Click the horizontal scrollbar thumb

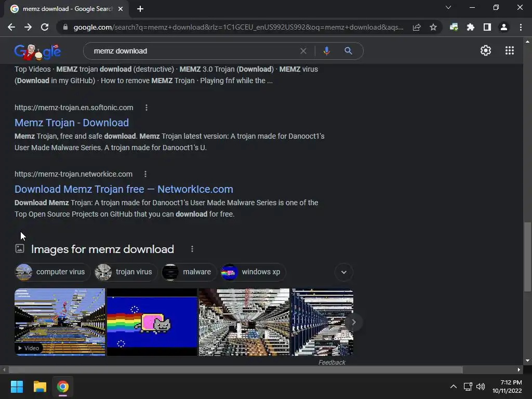click(235, 369)
